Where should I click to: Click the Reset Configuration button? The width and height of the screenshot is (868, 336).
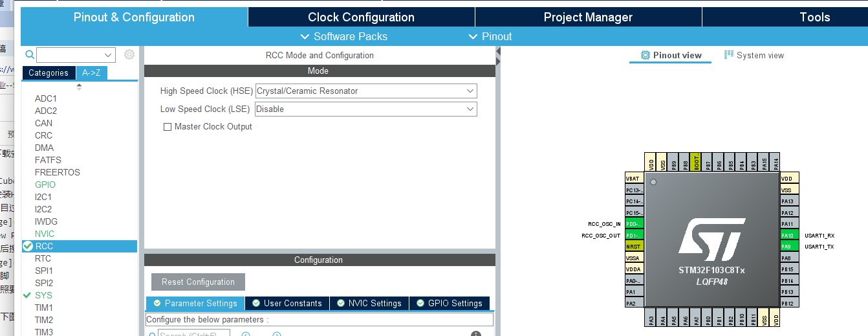(198, 282)
